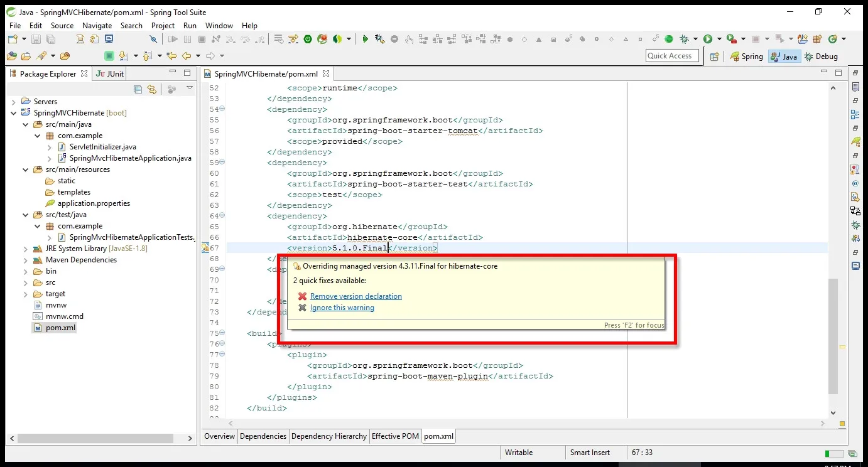Click the Quick Access search field
The width and height of the screenshot is (868, 467).
(x=673, y=56)
